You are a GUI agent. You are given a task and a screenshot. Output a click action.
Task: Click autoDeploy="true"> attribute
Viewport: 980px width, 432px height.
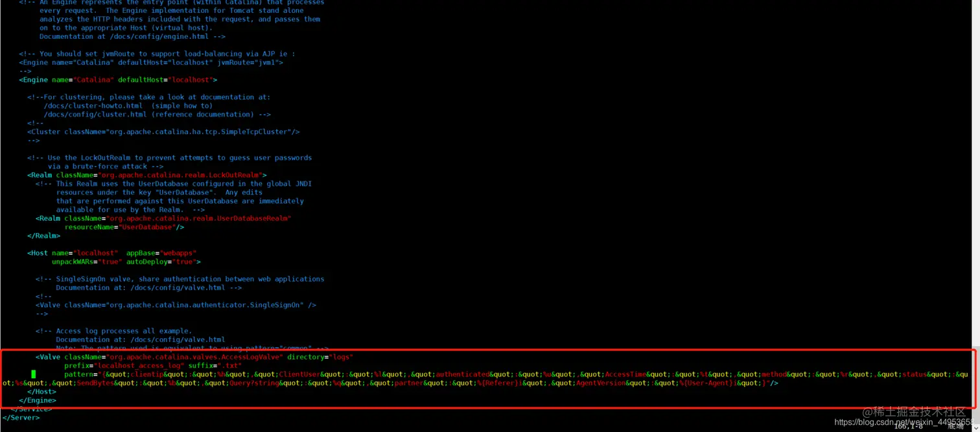click(x=163, y=262)
